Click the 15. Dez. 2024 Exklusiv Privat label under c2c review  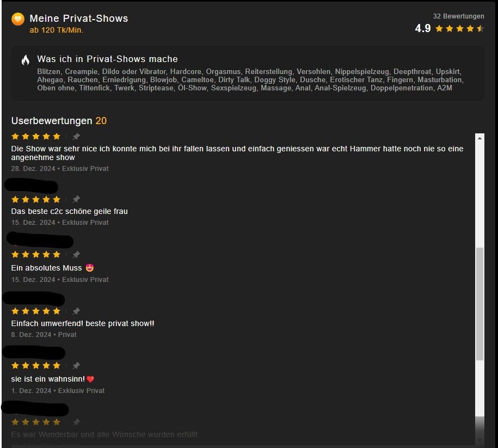click(60, 223)
